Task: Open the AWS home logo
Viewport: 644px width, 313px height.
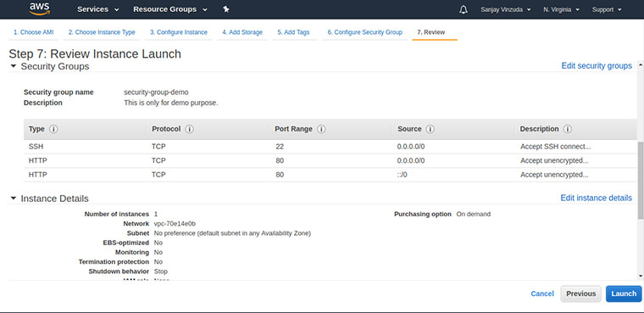Action: [x=40, y=9]
